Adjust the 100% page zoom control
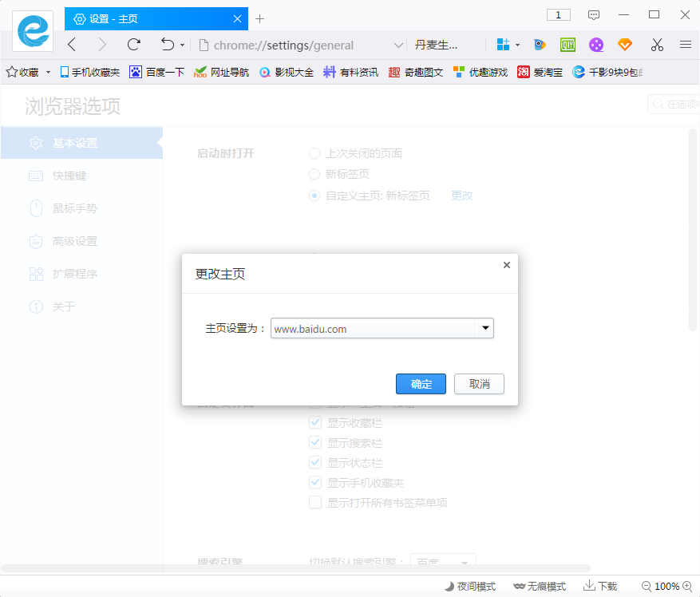700x597 pixels. (x=666, y=586)
